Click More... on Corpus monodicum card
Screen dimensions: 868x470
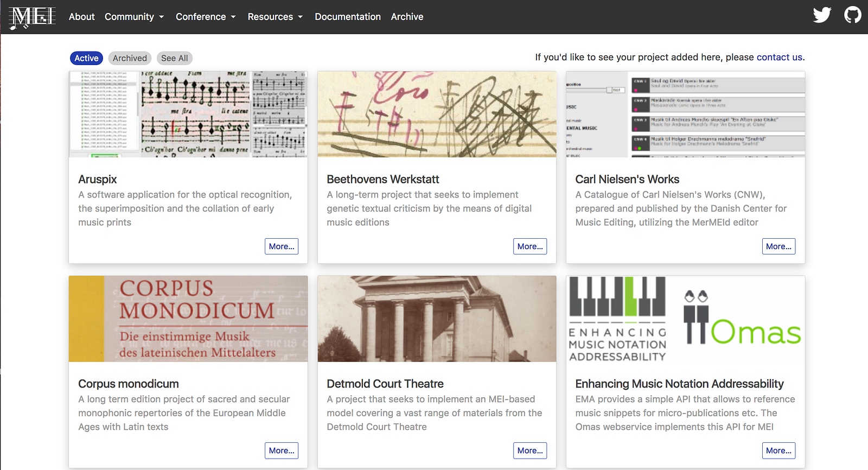(282, 450)
